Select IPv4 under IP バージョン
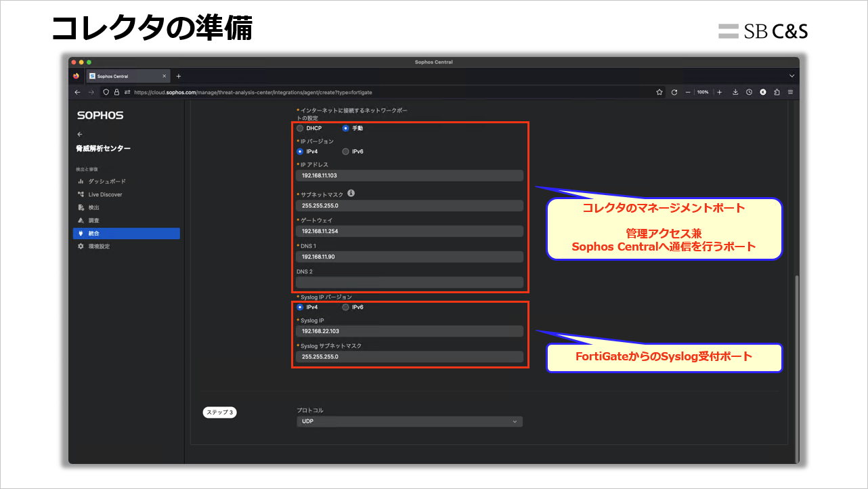 pos(300,152)
